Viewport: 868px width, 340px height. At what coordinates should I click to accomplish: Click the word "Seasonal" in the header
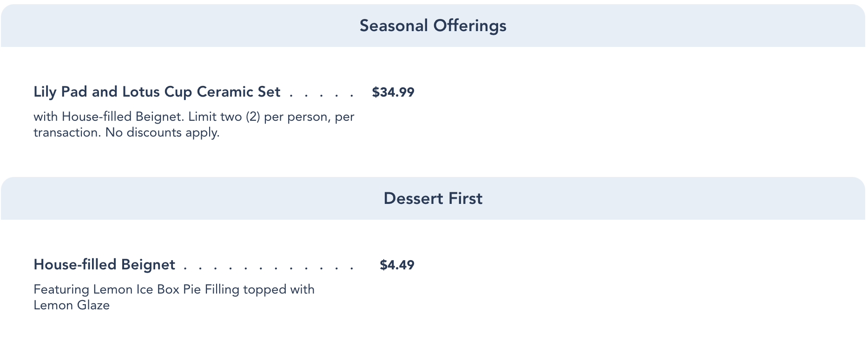394,26
